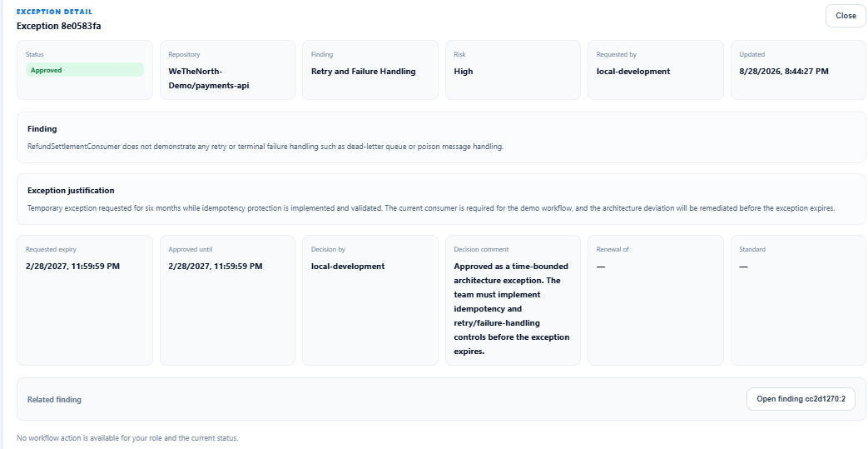Click the date under Approved until
This screenshot has height=449, width=868.
point(216,267)
